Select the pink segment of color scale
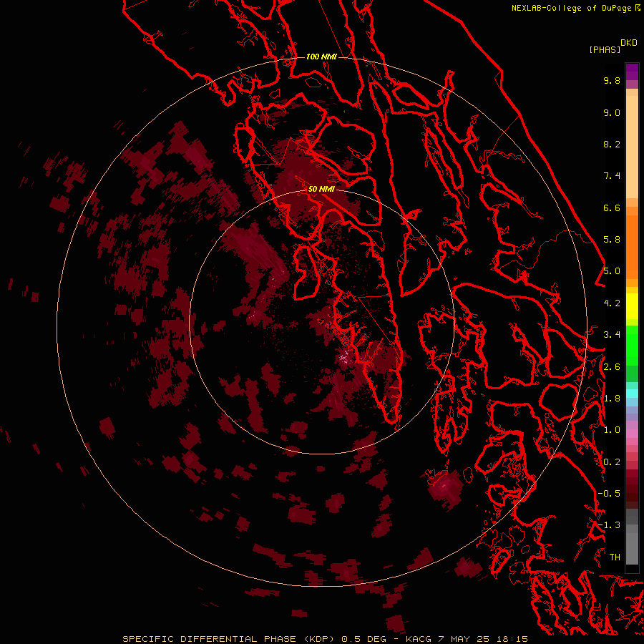Image resolution: width=644 pixels, height=644 pixels. click(x=632, y=434)
